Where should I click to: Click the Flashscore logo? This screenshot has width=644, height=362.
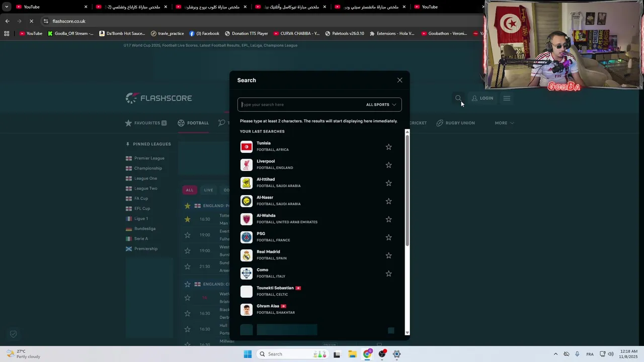(158, 98)
